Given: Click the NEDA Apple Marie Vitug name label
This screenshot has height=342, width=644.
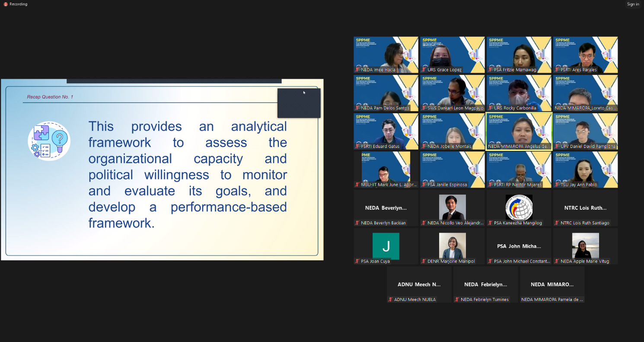Looking at the screenshot, I should pos(584,261).
